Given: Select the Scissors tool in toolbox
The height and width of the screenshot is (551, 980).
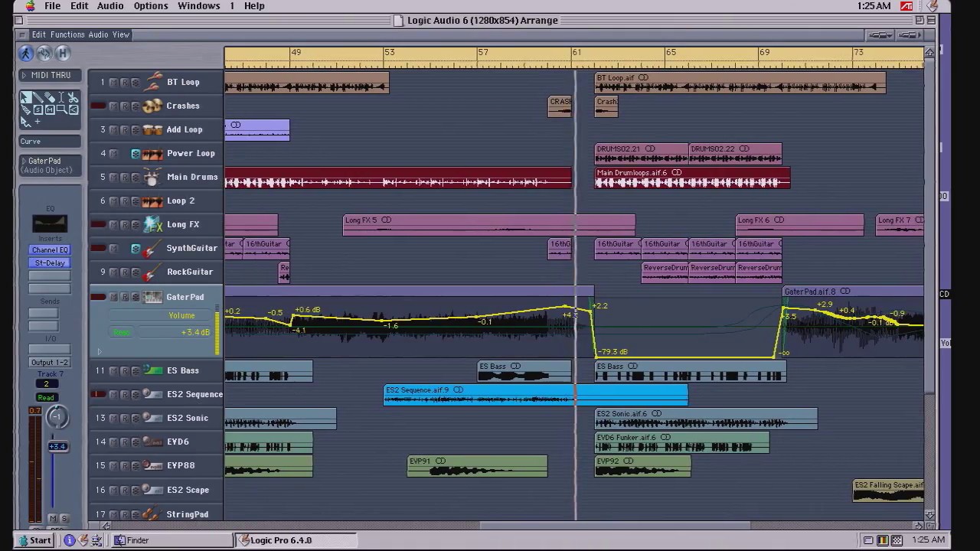Looking at the screenshot, I should pos(73,97).
